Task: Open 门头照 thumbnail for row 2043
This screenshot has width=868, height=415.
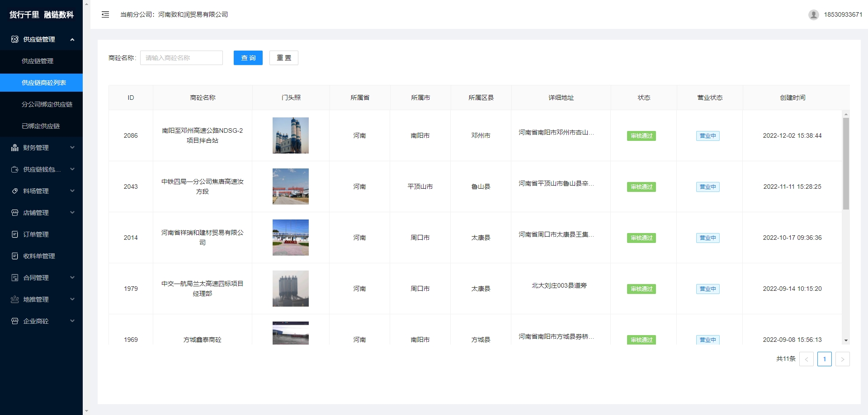Action: coord(291,187)
